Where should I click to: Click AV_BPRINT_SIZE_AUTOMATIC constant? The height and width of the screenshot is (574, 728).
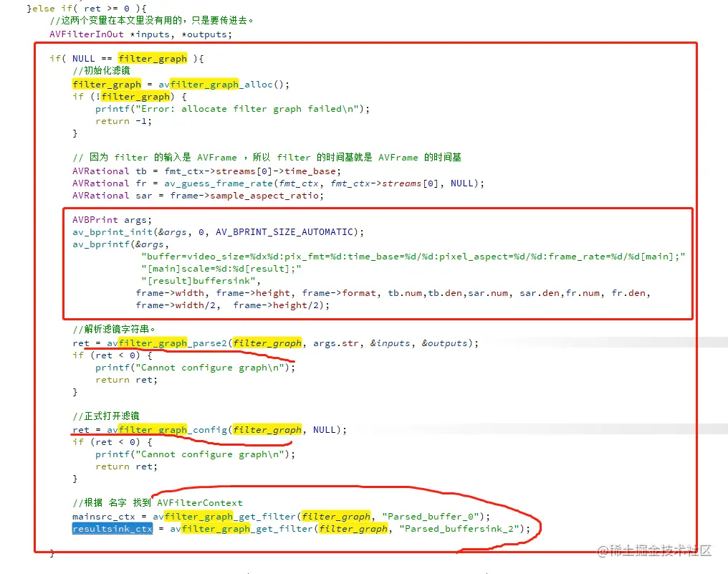(284, 231)
